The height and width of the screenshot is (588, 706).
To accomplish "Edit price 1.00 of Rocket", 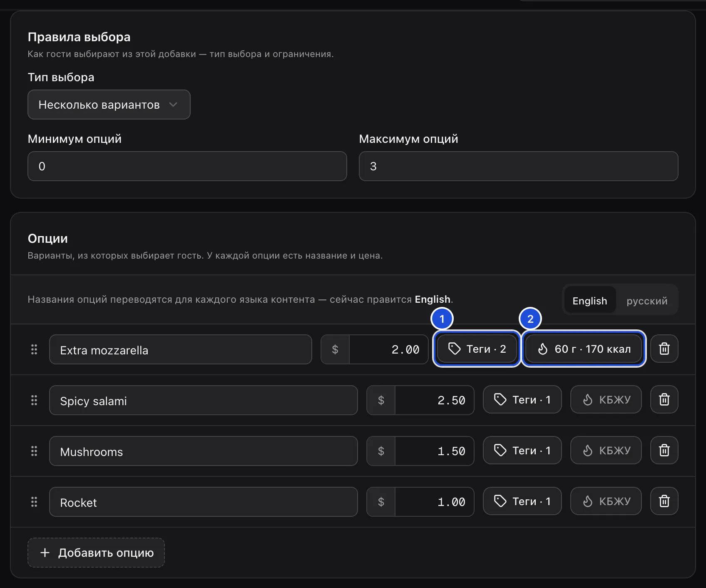I will [435, 502].
